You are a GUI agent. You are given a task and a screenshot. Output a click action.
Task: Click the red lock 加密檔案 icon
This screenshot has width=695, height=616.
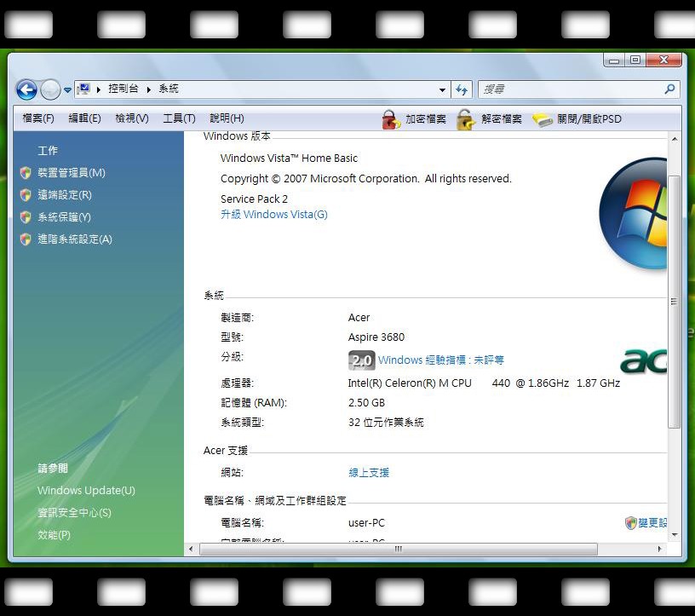click(x=390, y=119)
